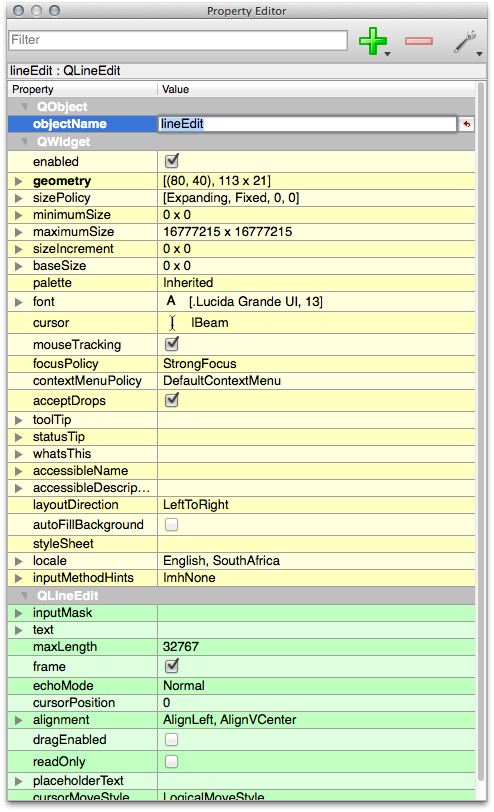Screen dimensions: 494x812
Task: Expand the alignment property arrow
Action: coord(19,720)
